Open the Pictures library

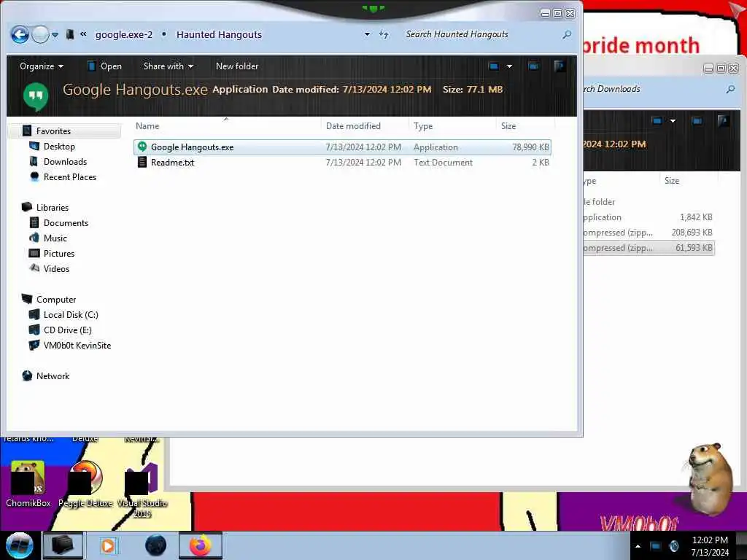pos(59,253)
